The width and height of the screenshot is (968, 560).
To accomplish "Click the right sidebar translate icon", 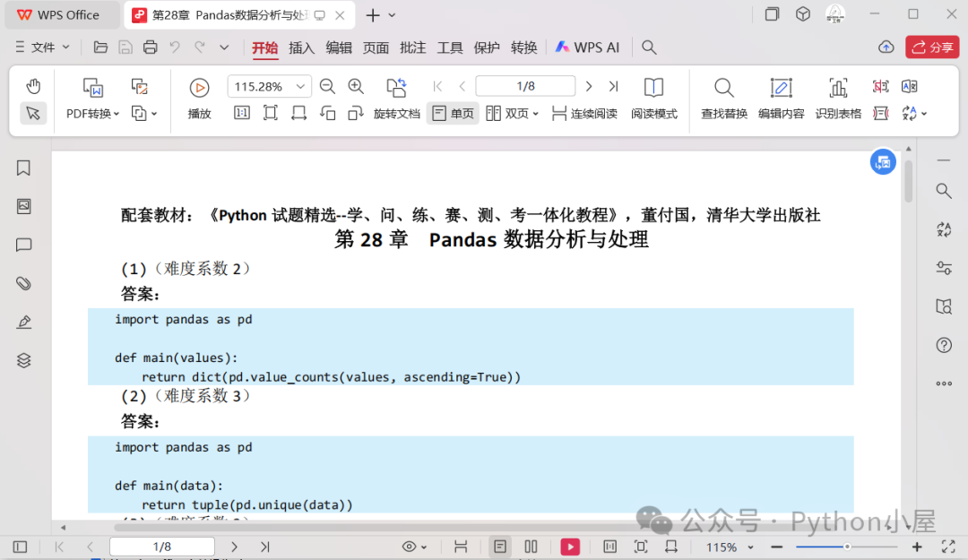I will tap(943, 229).
